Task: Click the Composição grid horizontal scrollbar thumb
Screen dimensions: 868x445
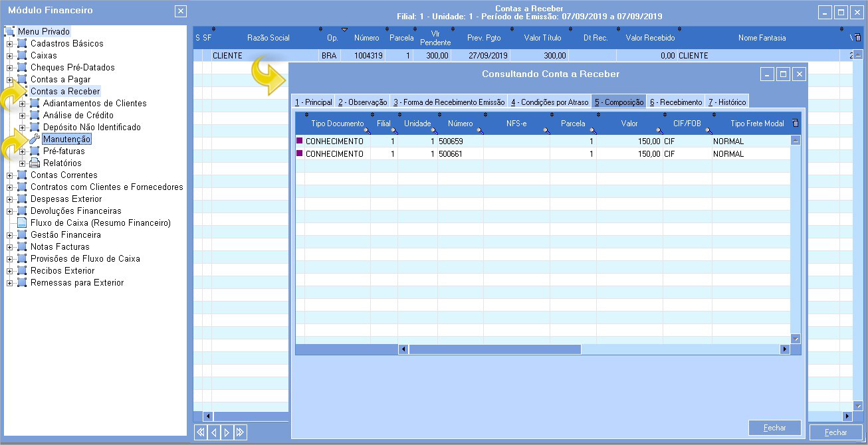Action: click(494, 349)
